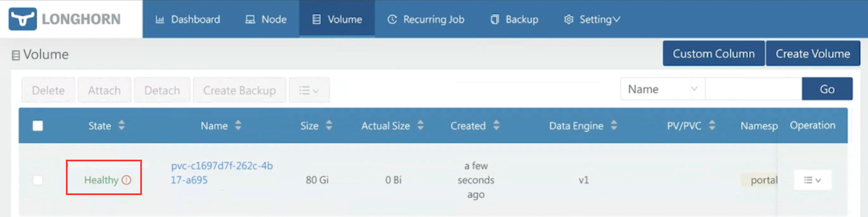Click the Longhorn bull logo
This screenshot has height=217, width=868.
coord(23,19)
